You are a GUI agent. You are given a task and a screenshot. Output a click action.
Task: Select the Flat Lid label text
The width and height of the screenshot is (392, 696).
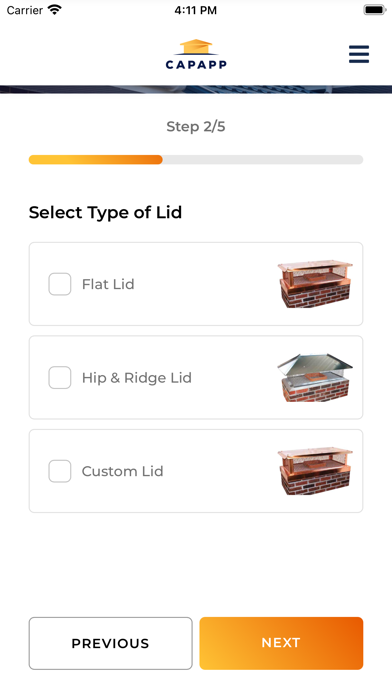coord(108,284)
